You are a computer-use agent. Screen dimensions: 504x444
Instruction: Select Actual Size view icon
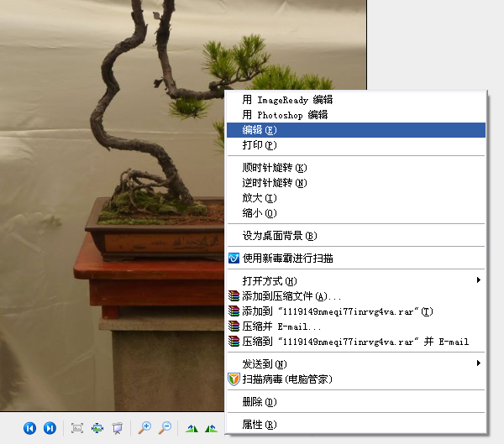97,428
